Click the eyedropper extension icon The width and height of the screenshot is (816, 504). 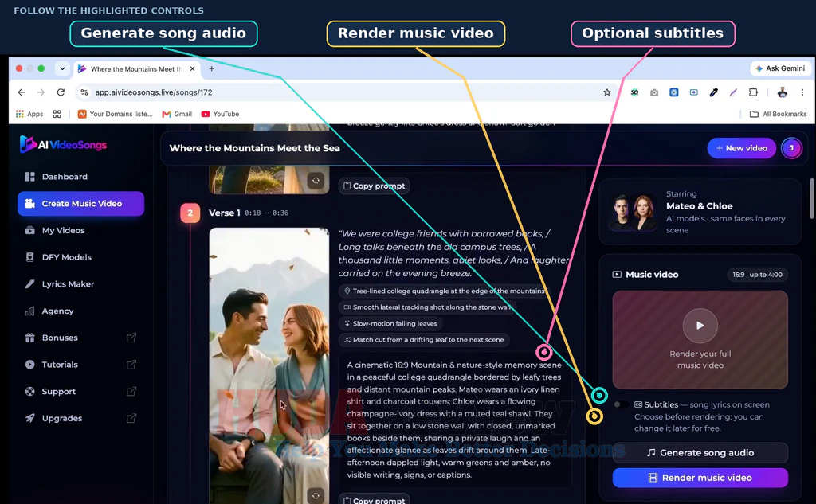point(713,92)
